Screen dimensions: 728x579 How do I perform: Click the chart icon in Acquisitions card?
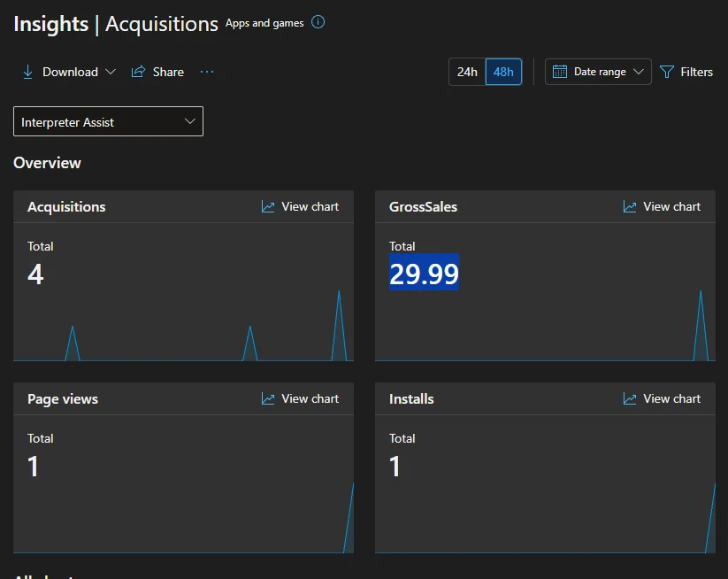[268, 206]
